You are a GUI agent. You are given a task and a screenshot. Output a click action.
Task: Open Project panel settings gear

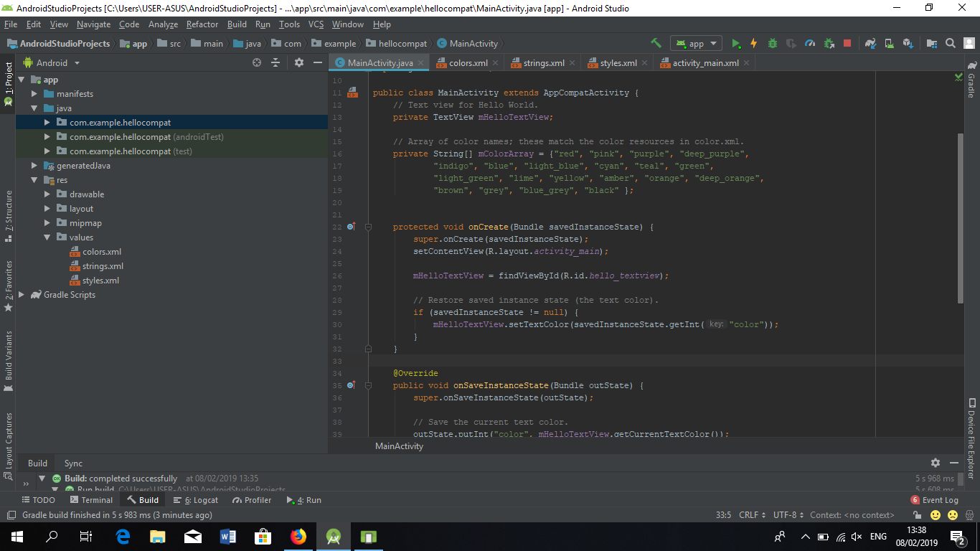299,62
